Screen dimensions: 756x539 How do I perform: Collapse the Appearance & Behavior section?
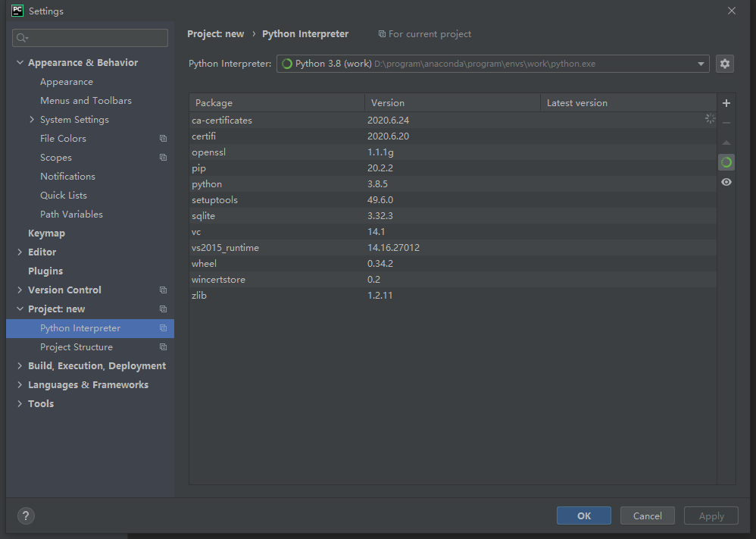click(20, 62)
